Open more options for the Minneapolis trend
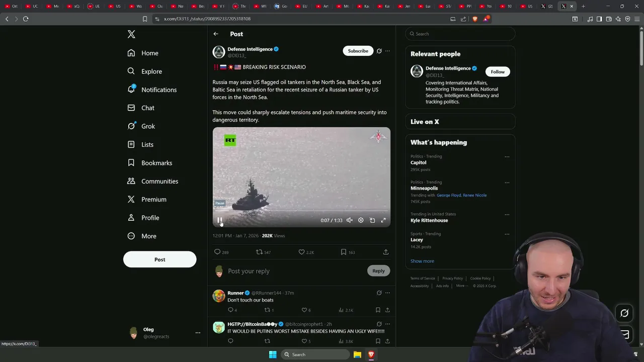The image size is (644, 362). point(507,183)
